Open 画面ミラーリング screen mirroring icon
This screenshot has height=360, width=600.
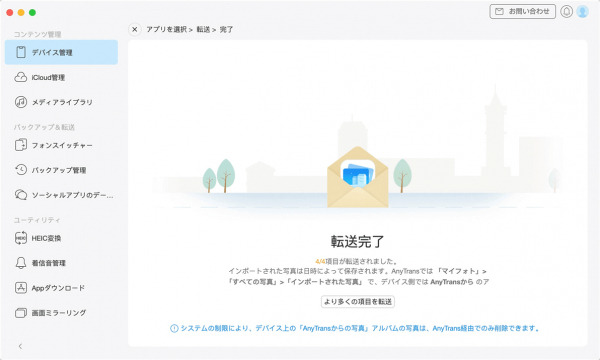pyautogui.click(x=21, y=313)
